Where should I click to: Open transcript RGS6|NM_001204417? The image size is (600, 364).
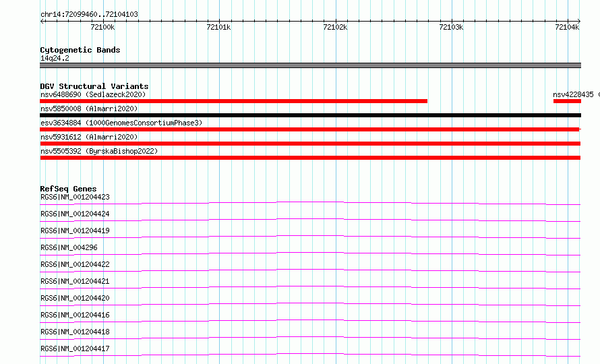pyautogui.click(x=75, y=348)
